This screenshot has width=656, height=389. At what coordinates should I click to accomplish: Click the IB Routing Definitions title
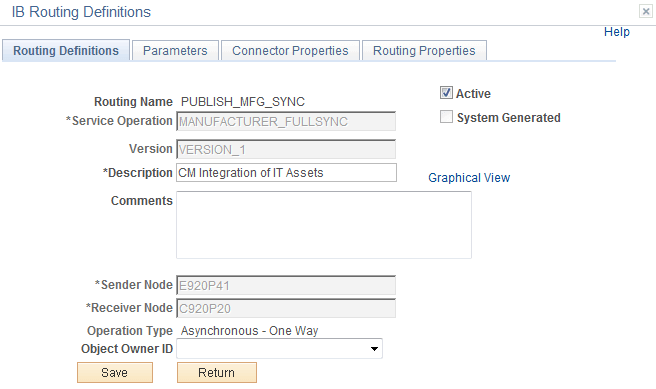click(81, 12)
